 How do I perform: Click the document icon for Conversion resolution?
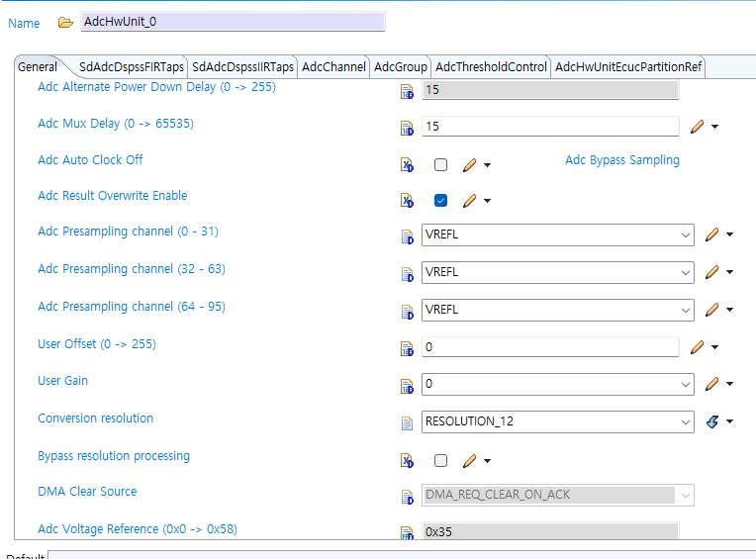[407, 423]
